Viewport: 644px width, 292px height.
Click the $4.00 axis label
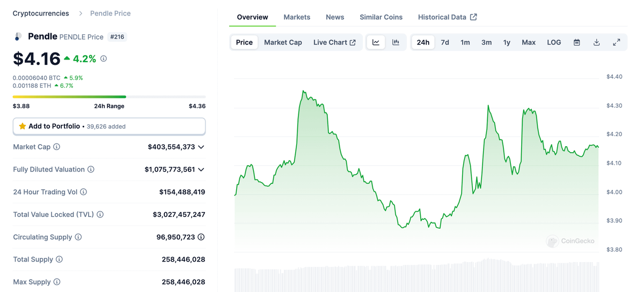coord(614,192)
